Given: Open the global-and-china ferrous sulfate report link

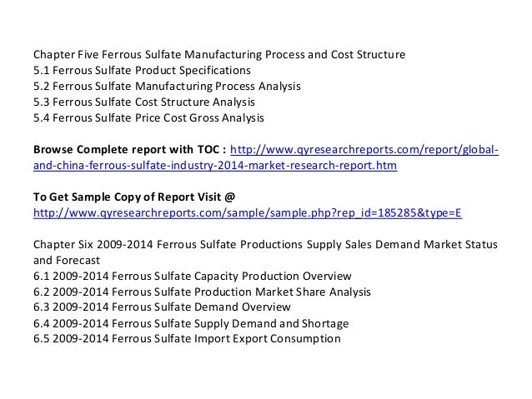Looking at the screenshot, I should 364,150.
